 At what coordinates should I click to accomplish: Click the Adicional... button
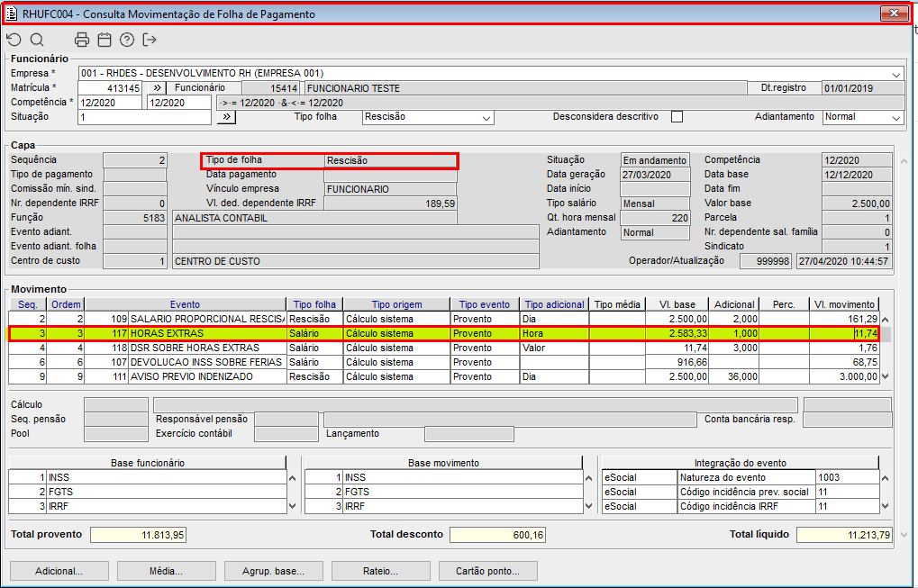[x=59, y=571]
